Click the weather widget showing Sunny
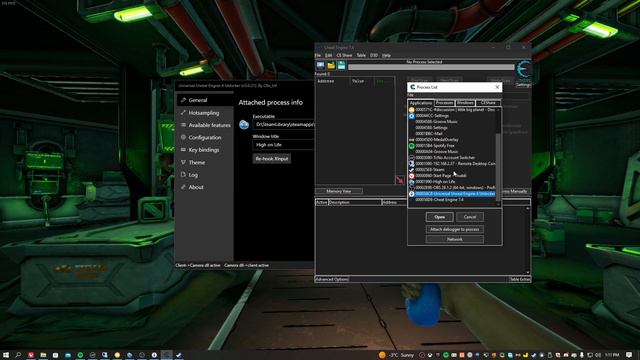 396,355
